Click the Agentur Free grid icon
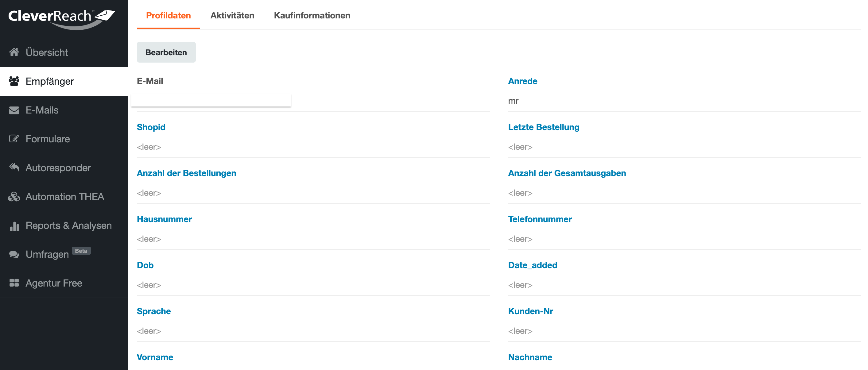The image size is (868, 370). 14,283
